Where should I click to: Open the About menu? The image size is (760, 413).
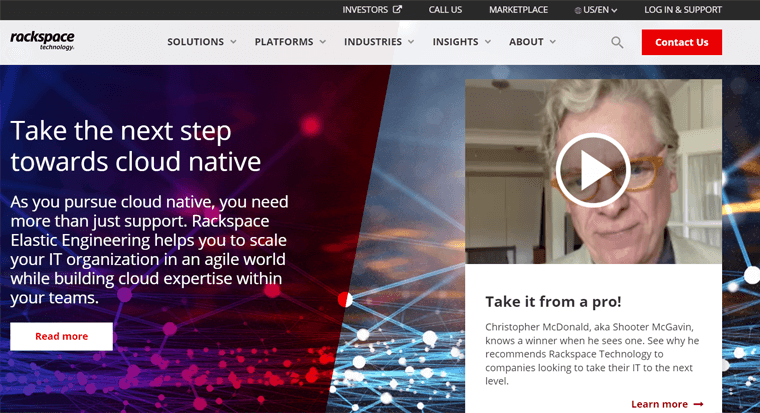[x=526, y=42]
